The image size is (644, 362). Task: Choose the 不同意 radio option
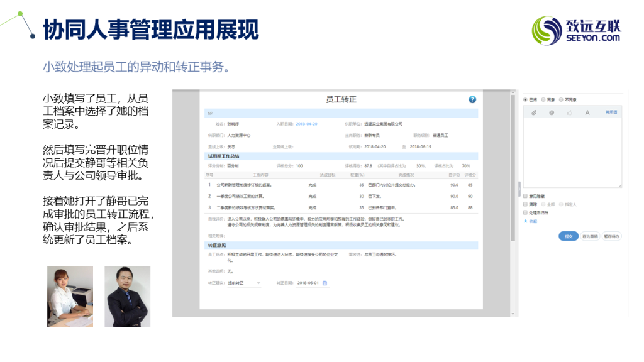click(561, 99)
